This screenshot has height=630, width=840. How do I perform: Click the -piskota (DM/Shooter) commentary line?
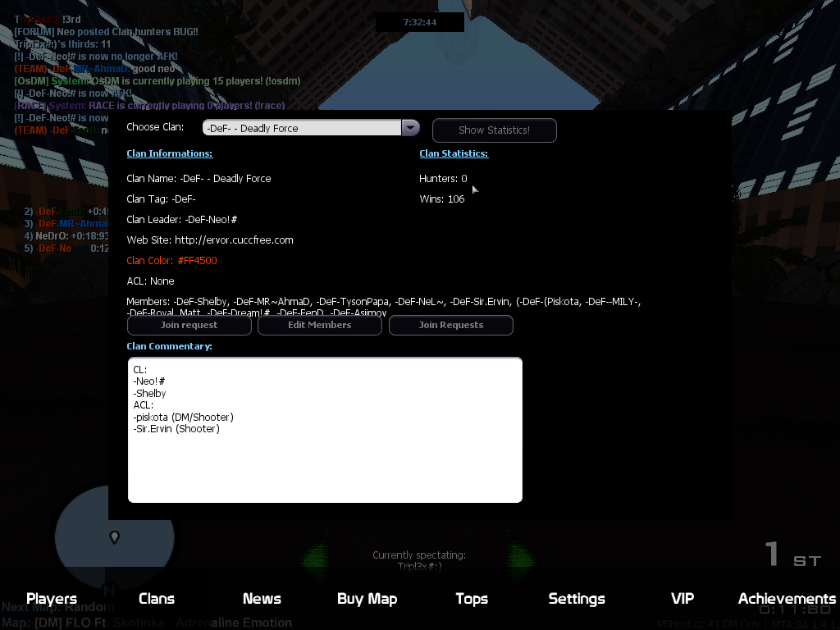(x=183, y=418)
